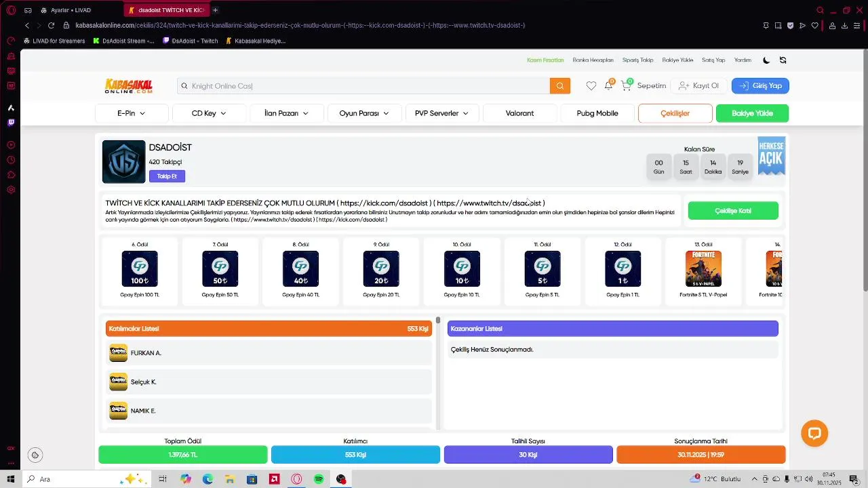Screen dimensions: 868x488
Task: Open the site favorites heart icon
Action: point(591,86)
